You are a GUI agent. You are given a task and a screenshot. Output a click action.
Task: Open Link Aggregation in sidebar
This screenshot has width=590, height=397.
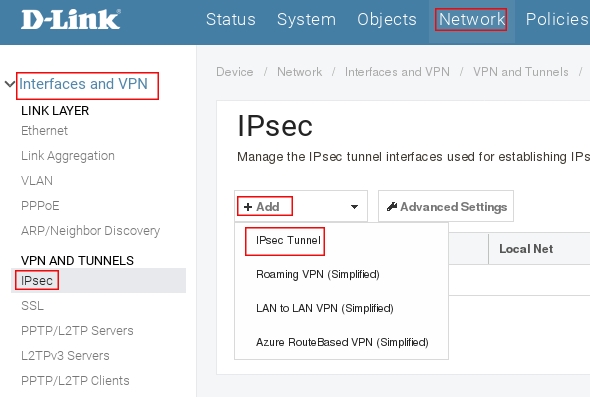pos(68,155)
